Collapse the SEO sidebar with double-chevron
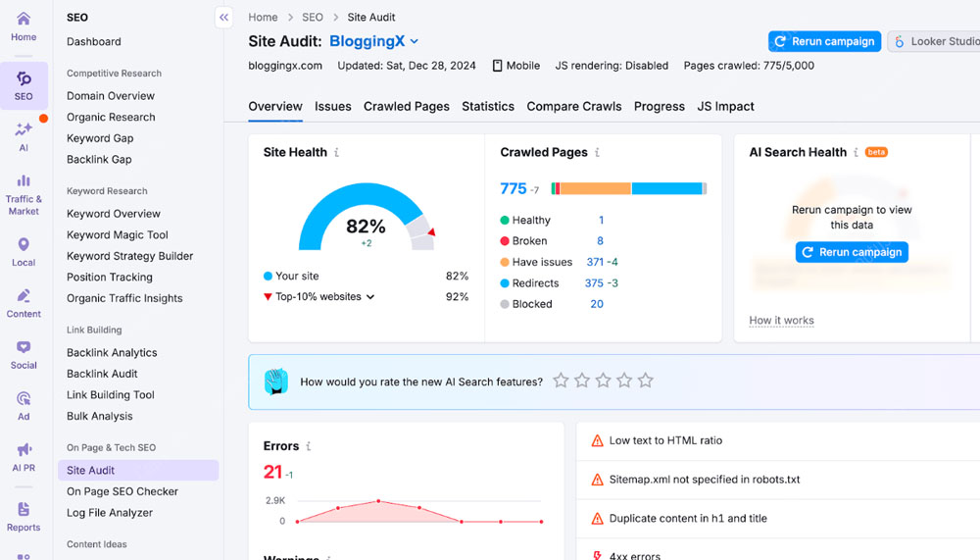Viewport: 980px width, 560px height. (x=223, y=18)
